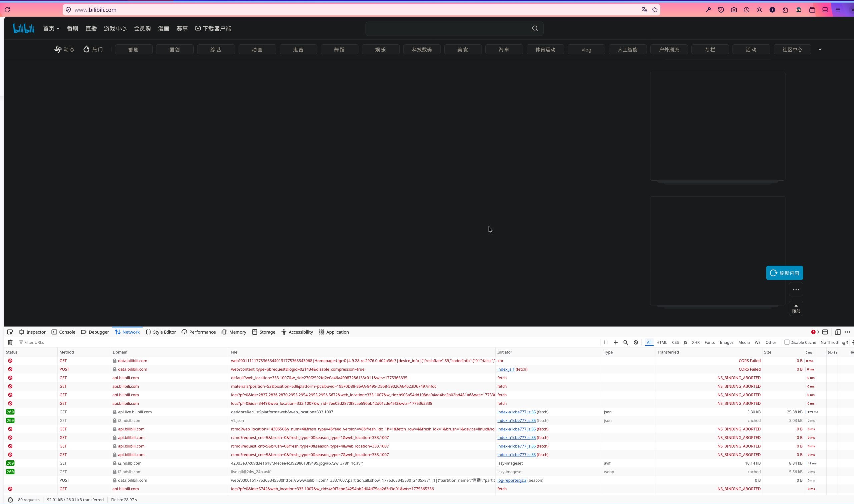Open request blocking icon in Network panel

(636, 342)
